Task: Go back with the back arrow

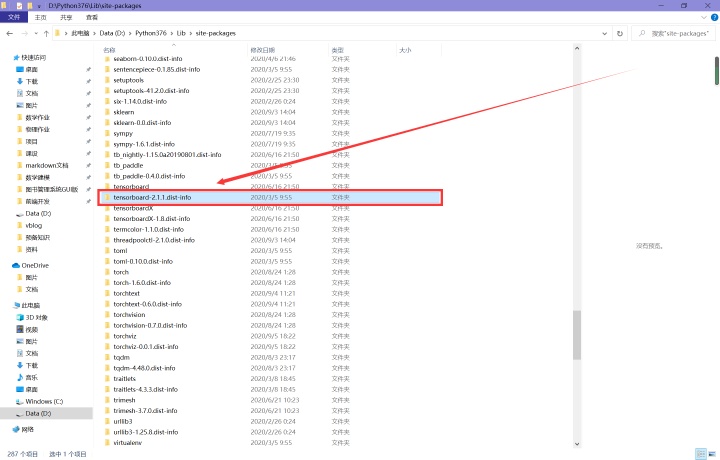Action: [x=10, y=34]
